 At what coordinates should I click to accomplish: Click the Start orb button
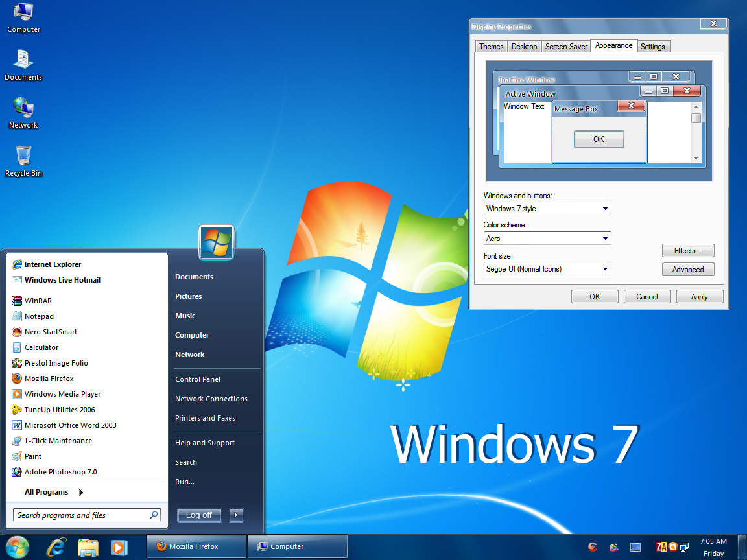coord(17,546)
